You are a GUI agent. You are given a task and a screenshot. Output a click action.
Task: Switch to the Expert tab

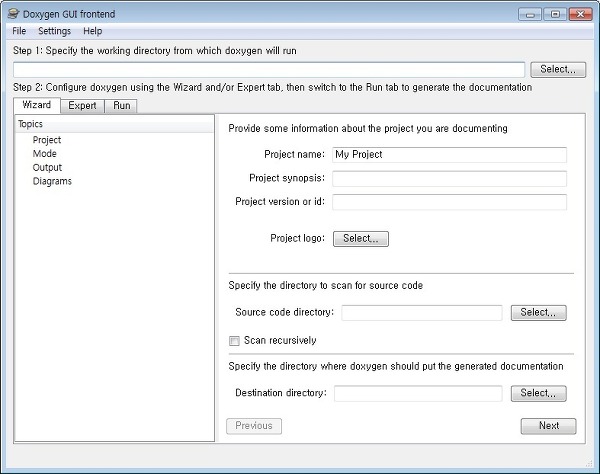click(82, 106)
